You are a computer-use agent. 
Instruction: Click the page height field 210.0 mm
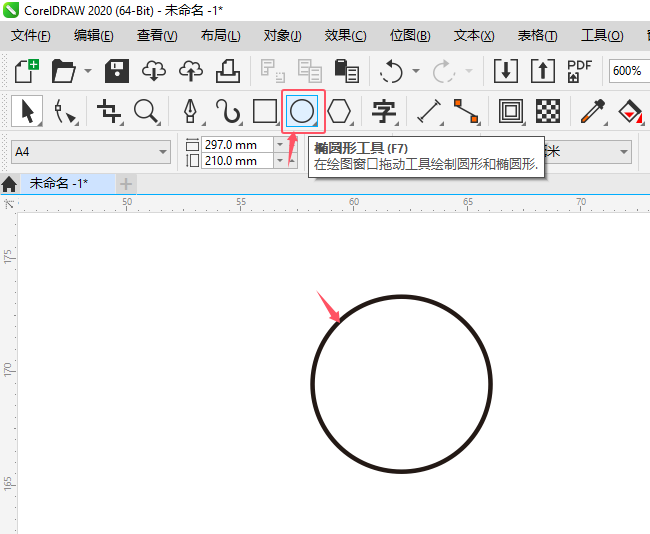click(x=238, y=160)
